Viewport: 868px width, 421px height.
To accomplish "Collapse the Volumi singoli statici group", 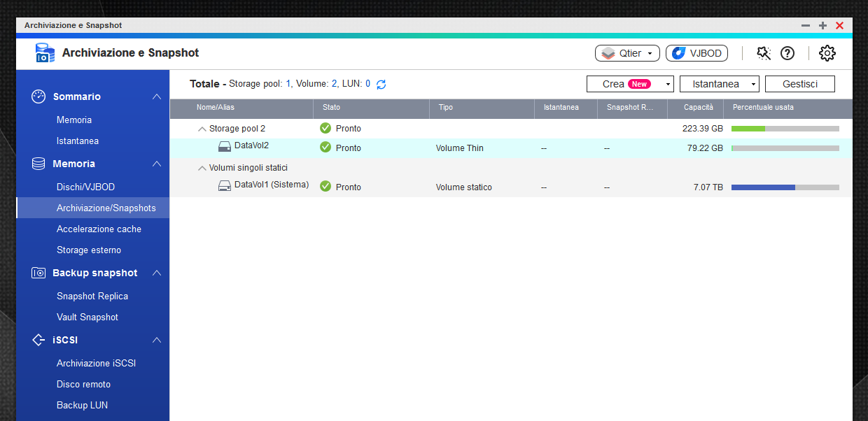I will (x=202, y=168).
